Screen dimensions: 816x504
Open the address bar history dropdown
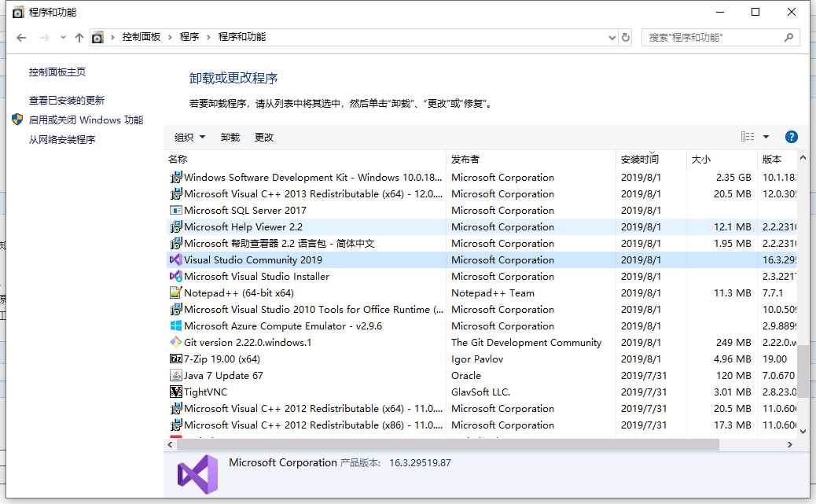[x=612, y=38]
